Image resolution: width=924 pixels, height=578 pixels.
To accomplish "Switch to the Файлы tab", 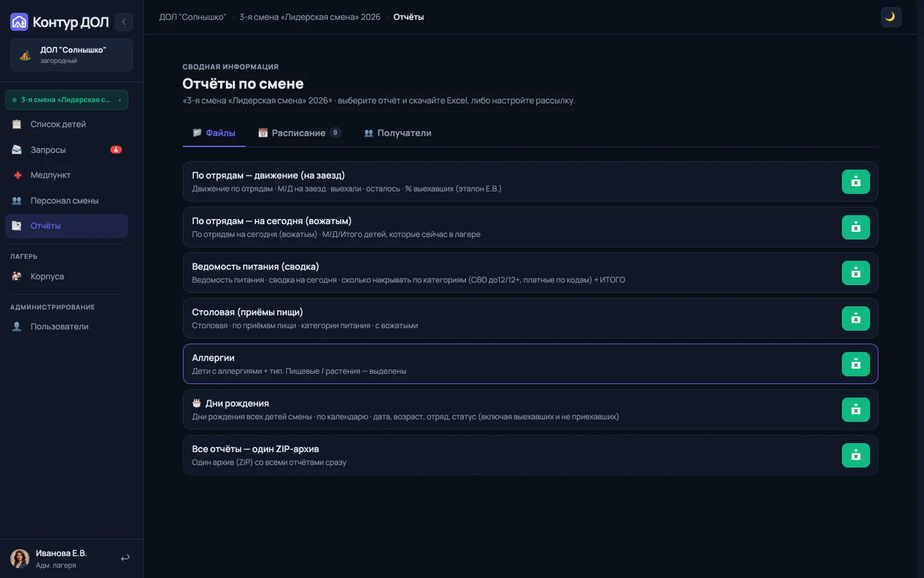I will [x=214, y=133].
